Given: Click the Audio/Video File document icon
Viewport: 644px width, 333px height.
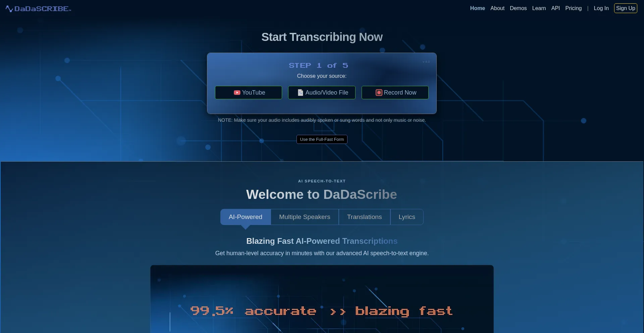Looking at the screenshot, I should (301, 93).
